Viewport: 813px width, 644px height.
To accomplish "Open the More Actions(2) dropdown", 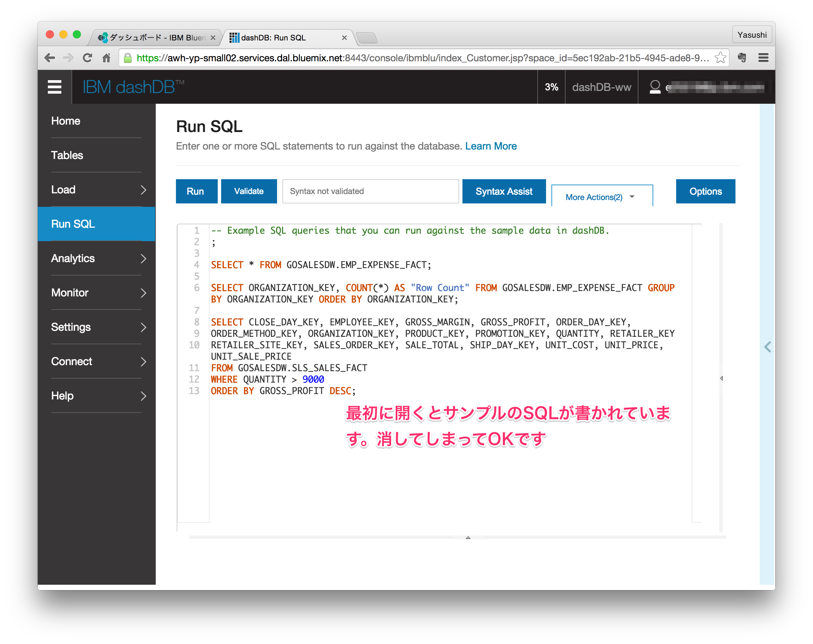I will click(601, 197).
